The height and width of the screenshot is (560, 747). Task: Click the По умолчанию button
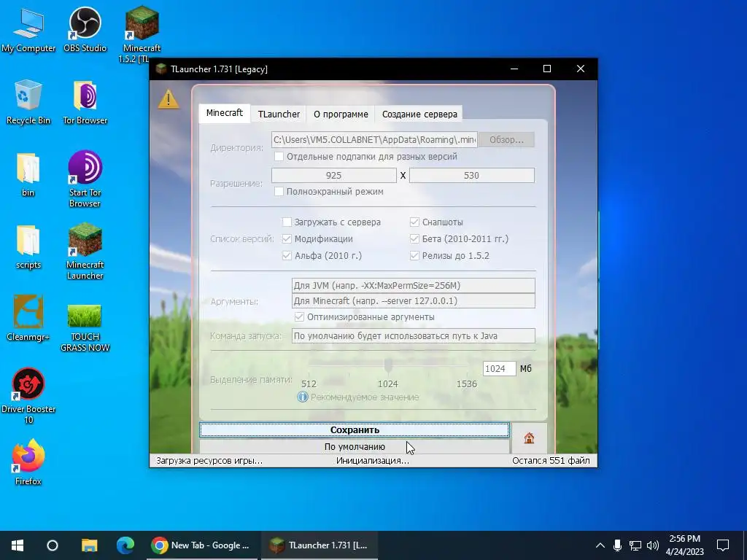pos(355,446)
